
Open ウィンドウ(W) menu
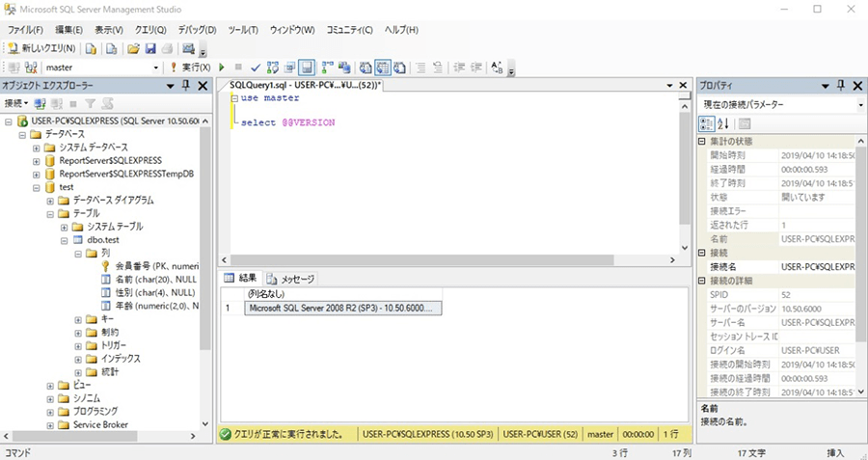pos(292,30)
